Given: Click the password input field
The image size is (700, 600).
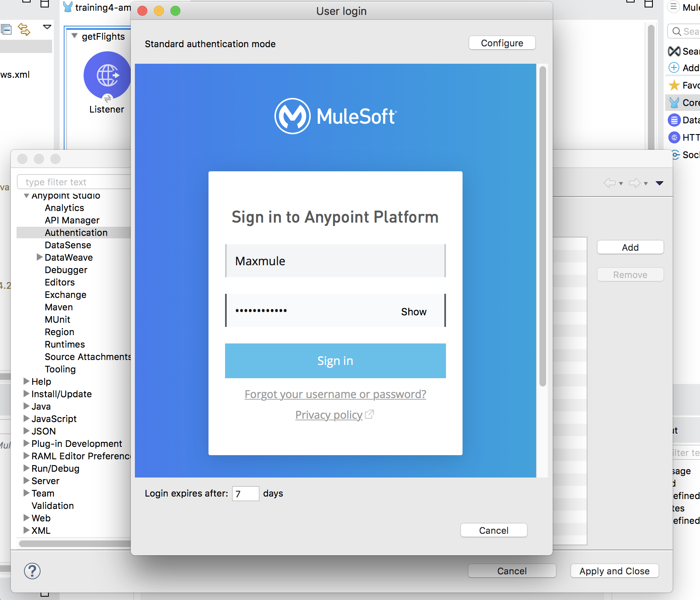Looking at the screenshot, I should [336, 310].
